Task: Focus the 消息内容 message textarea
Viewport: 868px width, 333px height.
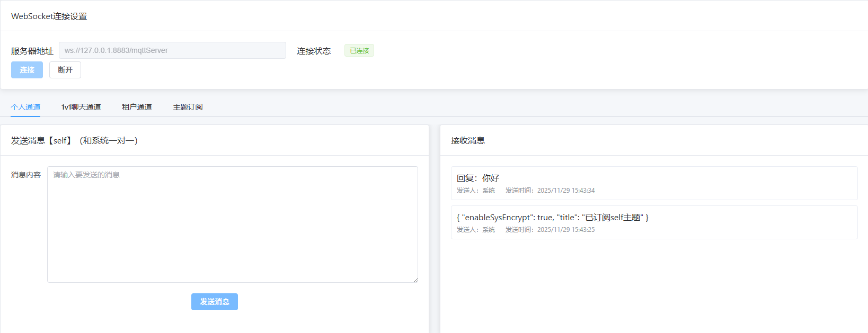Action: point(232,224)
